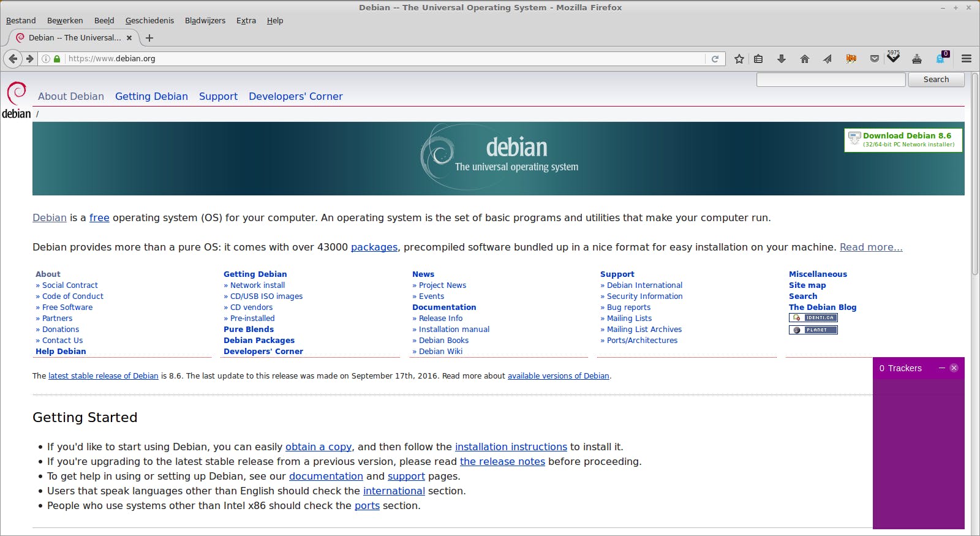Open a new tab with the plus button

[x=149, y=38]
